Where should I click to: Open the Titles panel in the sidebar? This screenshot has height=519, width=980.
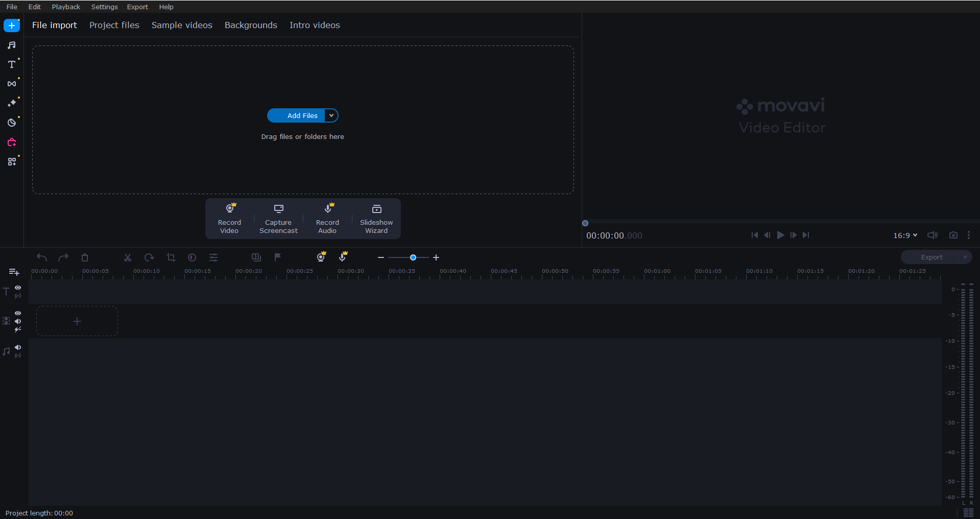point(11,64)
